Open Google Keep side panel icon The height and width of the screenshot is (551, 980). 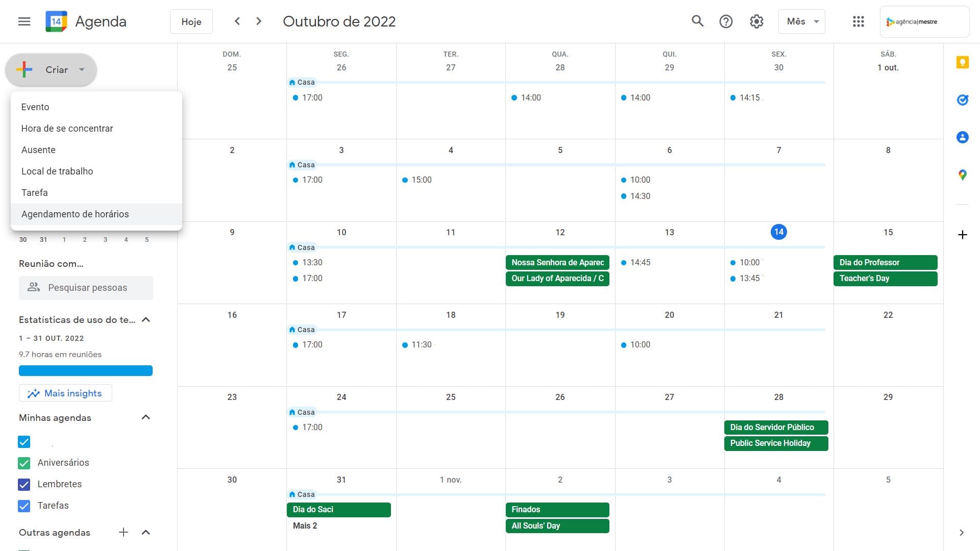point(962,62)
